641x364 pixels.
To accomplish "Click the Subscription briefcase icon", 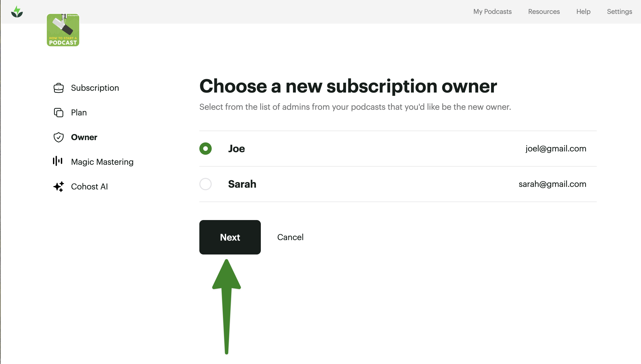I will [x=58, y=88].
